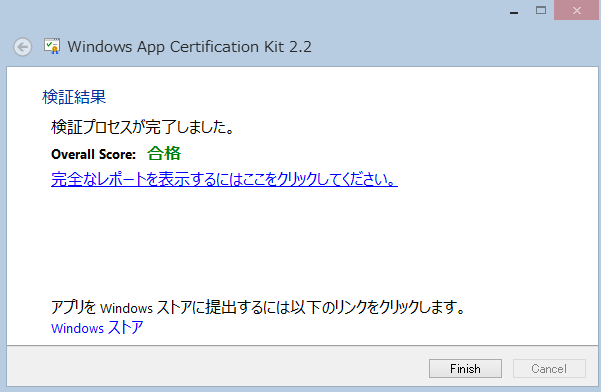The width and height of the screenshot is (601, 392).
Task: Click the 検証結果 heading
Action: click(x=74, y=97)
